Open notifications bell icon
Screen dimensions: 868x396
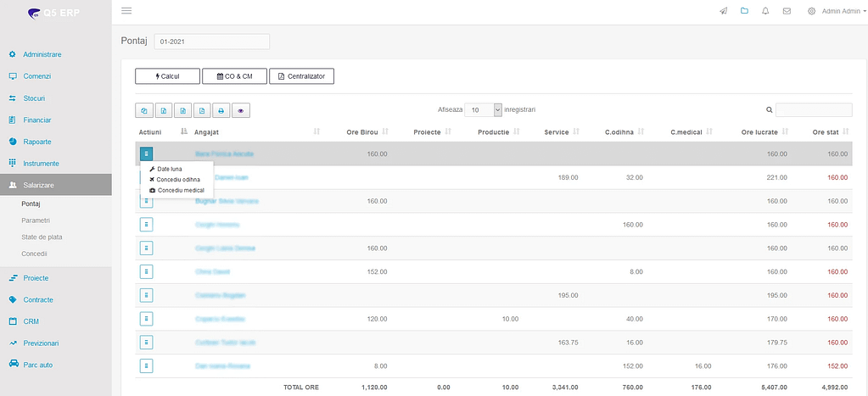(x=765, y=10)
